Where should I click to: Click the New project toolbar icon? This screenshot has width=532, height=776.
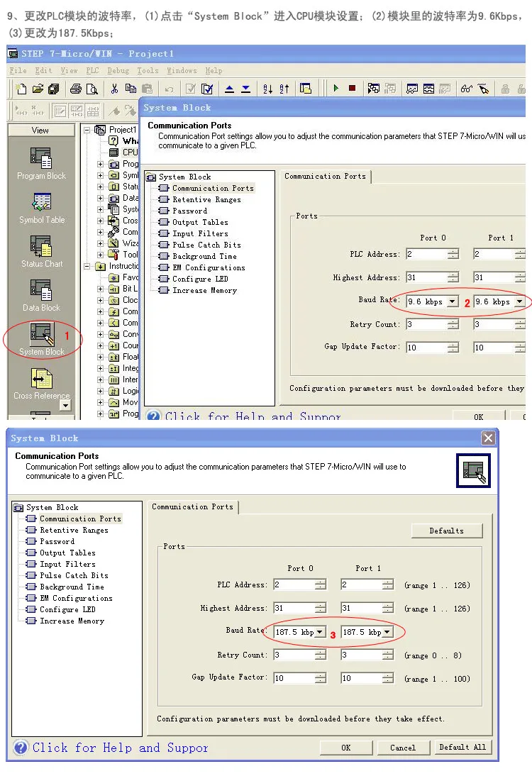tap(21, 89)
